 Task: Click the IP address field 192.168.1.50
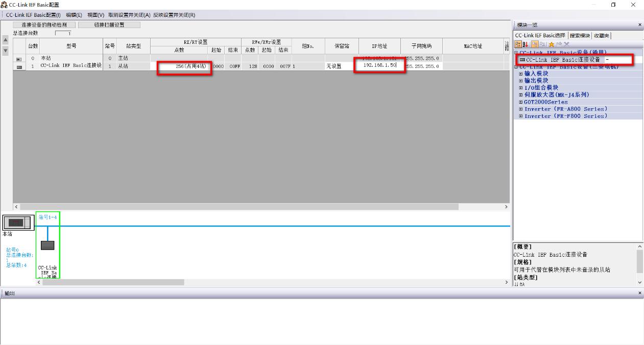click(379, 66)
